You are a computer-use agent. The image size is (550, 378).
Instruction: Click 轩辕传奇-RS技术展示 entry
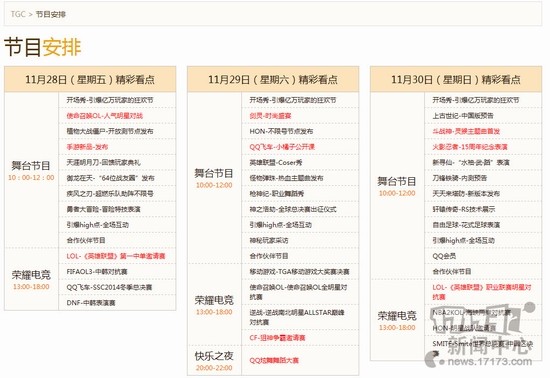coord(464,209)
